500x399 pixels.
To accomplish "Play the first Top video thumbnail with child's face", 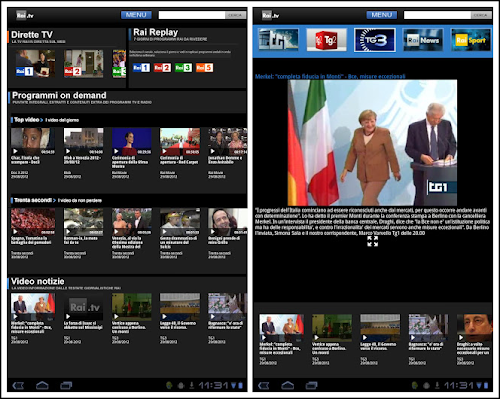I will coord(33,141).
